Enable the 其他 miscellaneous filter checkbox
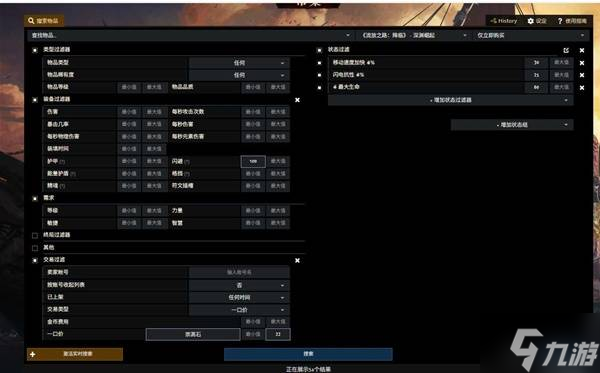Image resolution: width=600 pixels, height=373 pixels. click(35, 248)
